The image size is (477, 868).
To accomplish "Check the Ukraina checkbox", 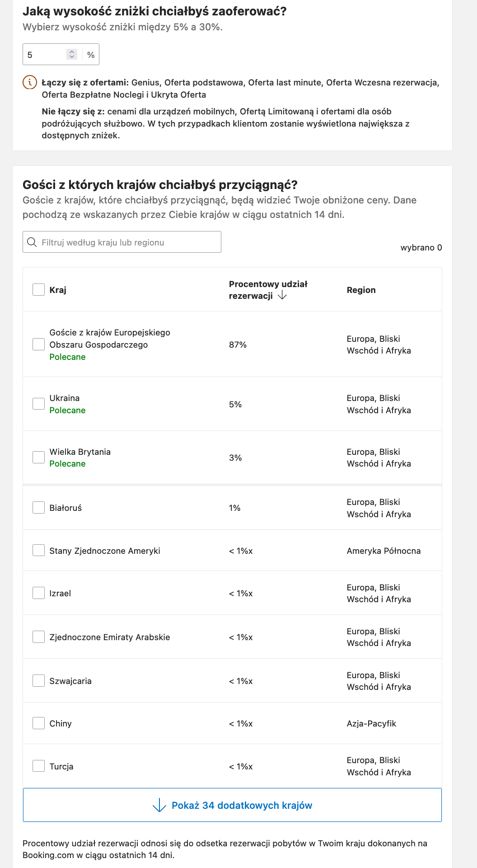I will (38, 404).
